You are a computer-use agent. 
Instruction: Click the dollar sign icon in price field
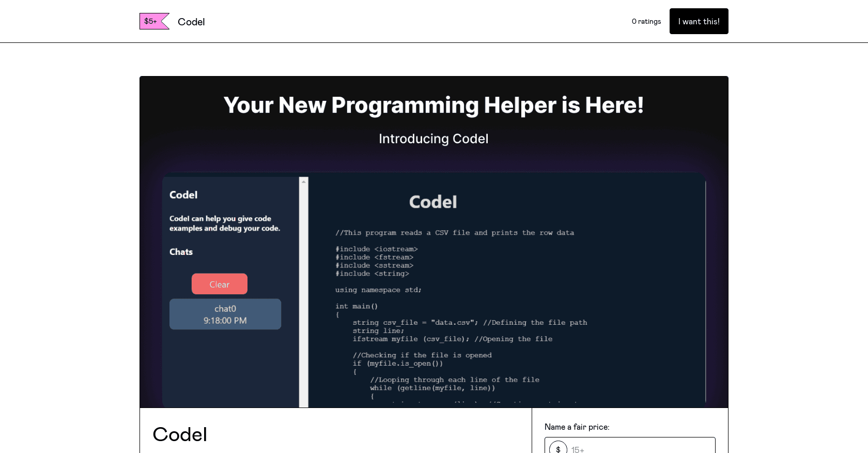click(558, 448)
